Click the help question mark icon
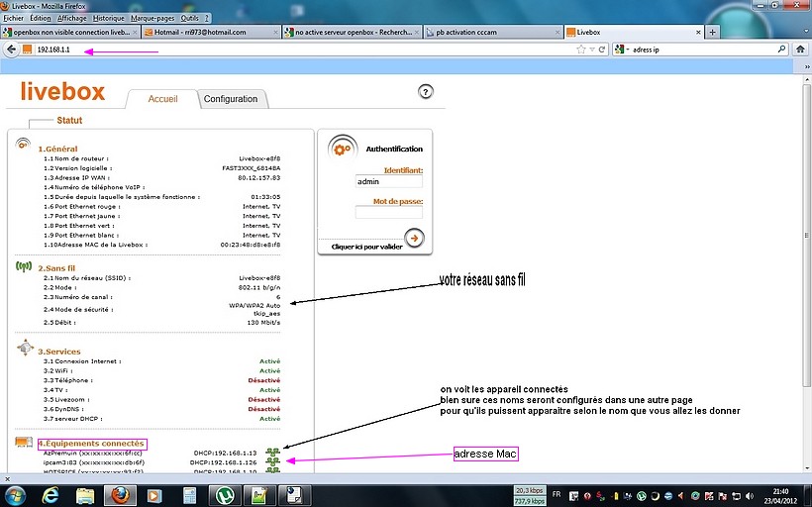Image resolution: width=812 pixels, height=507 pixels. point(426,92)
